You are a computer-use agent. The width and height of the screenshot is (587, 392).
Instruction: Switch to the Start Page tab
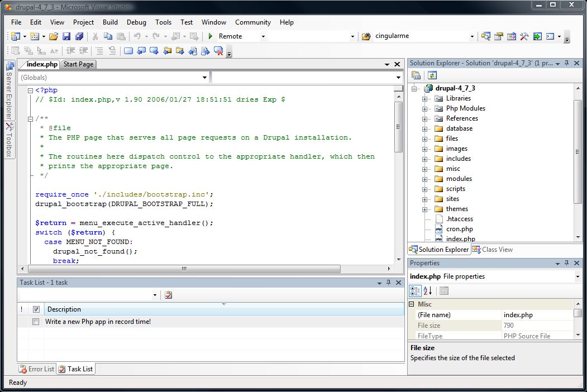tap(78, 64)
